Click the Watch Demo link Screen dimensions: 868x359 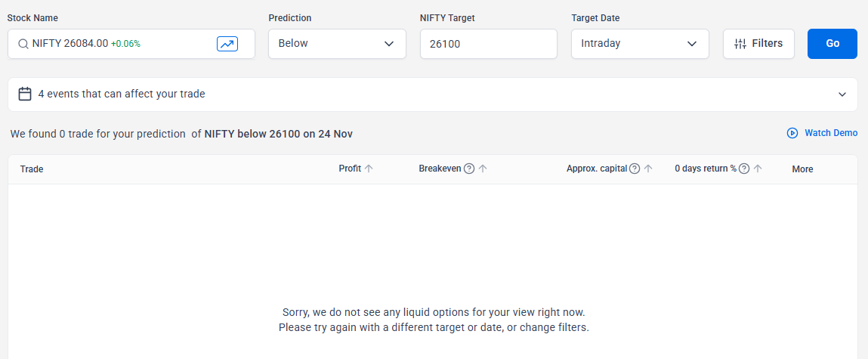830,133
